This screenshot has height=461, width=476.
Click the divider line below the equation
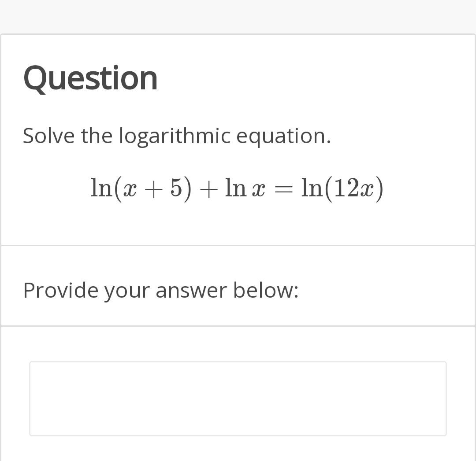click(238, 244)
